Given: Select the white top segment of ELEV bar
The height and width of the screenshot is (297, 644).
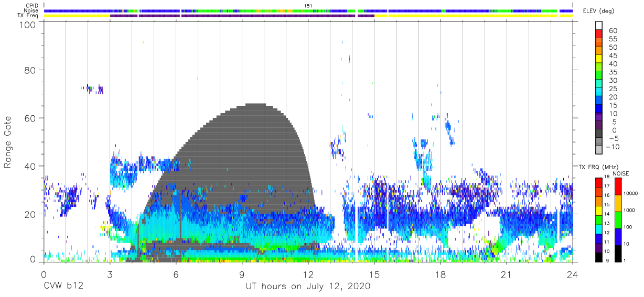Looking at the screenshot, I should [599, 25].
